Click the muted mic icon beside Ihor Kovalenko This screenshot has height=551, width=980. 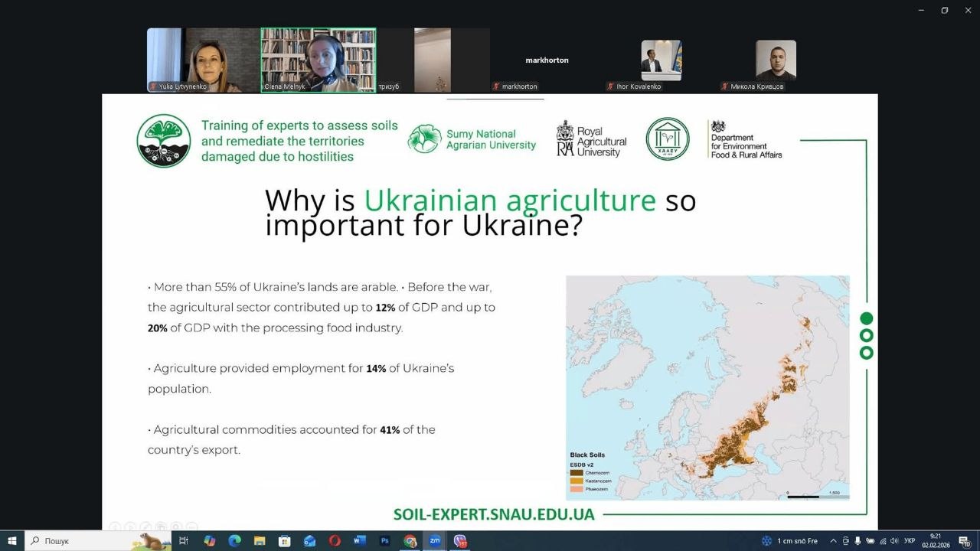pos(611,86)
